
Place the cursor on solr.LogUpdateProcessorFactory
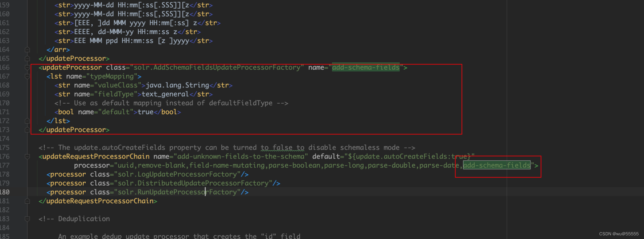point(177,174)
